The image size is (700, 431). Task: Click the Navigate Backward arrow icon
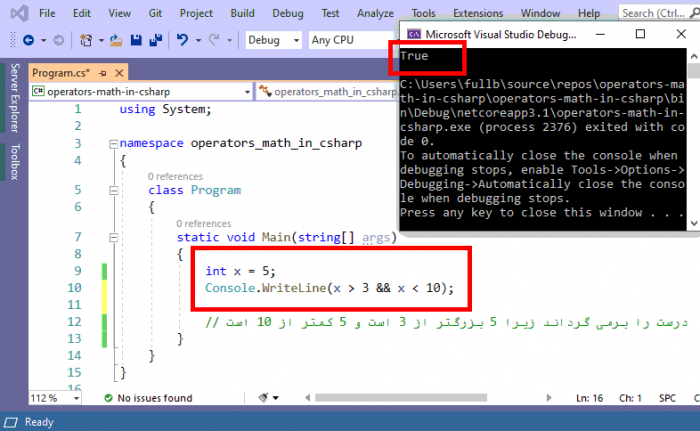click(28, 40)
